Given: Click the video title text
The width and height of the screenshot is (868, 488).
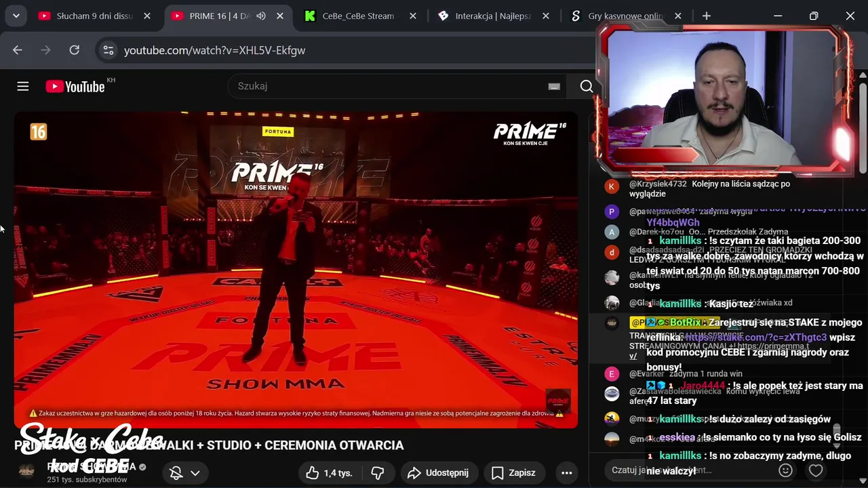Looking at the screenshot, I should coord(209,445).
